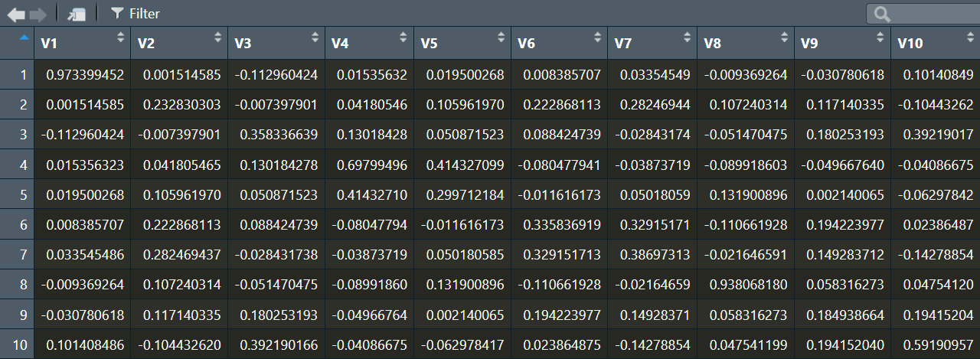Viewport: 980px width, 359px height.
Task: Click the row index sort triangle
Action: click(x=24, y=36)
